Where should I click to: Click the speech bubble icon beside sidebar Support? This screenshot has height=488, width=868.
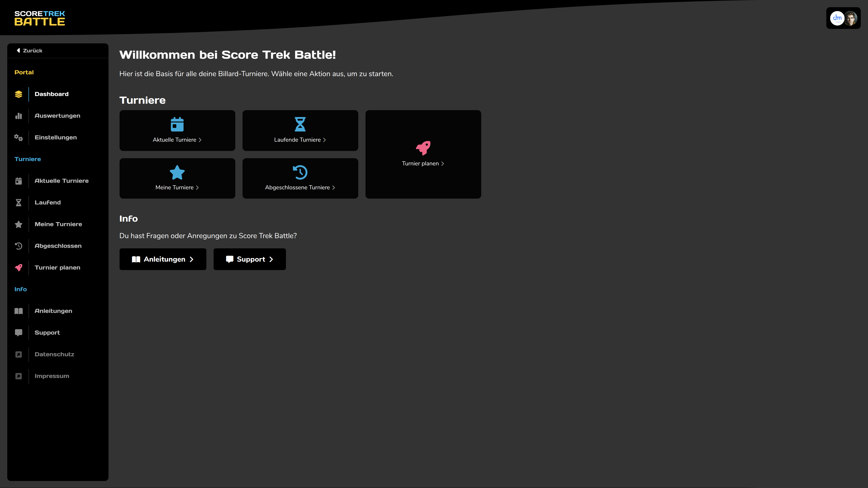click(19, 333)
